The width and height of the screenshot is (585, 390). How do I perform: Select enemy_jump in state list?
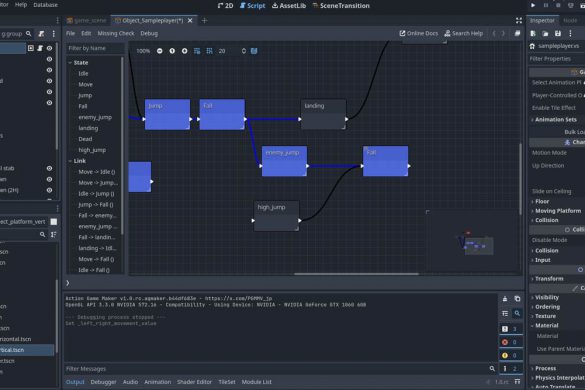click(95, 117)
